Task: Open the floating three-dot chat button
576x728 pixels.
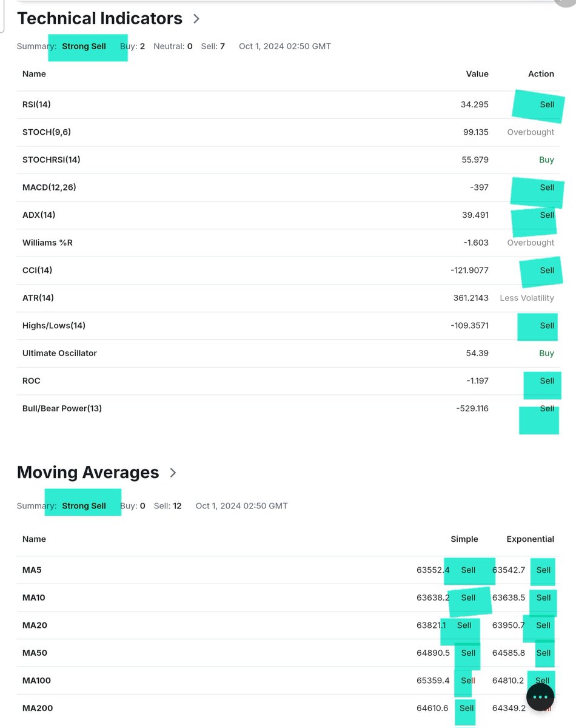Action: [x=540, y=697]
